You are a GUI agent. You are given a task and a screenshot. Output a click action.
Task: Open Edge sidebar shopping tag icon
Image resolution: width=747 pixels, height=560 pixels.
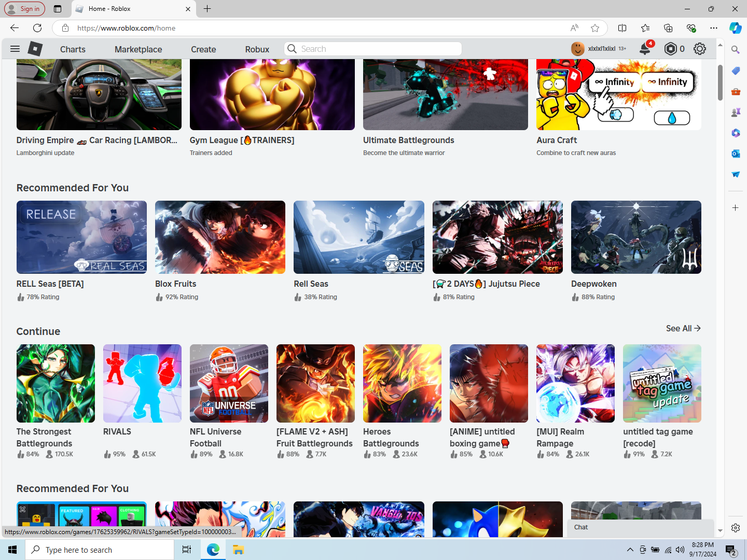736,71
